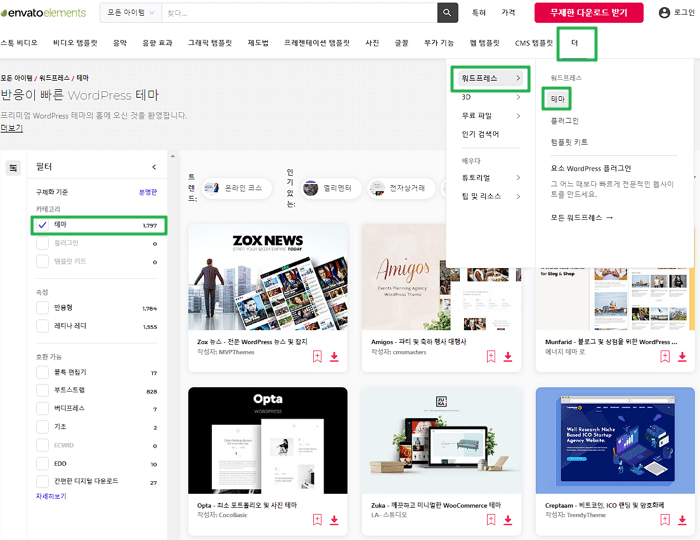Select 테마 in the WordPress submenu
The image size is (700, 540).
[558, 99]
